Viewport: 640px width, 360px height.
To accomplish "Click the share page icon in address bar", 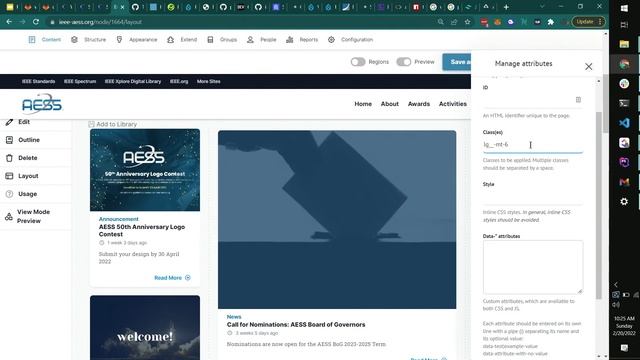I will pos(454,22).
